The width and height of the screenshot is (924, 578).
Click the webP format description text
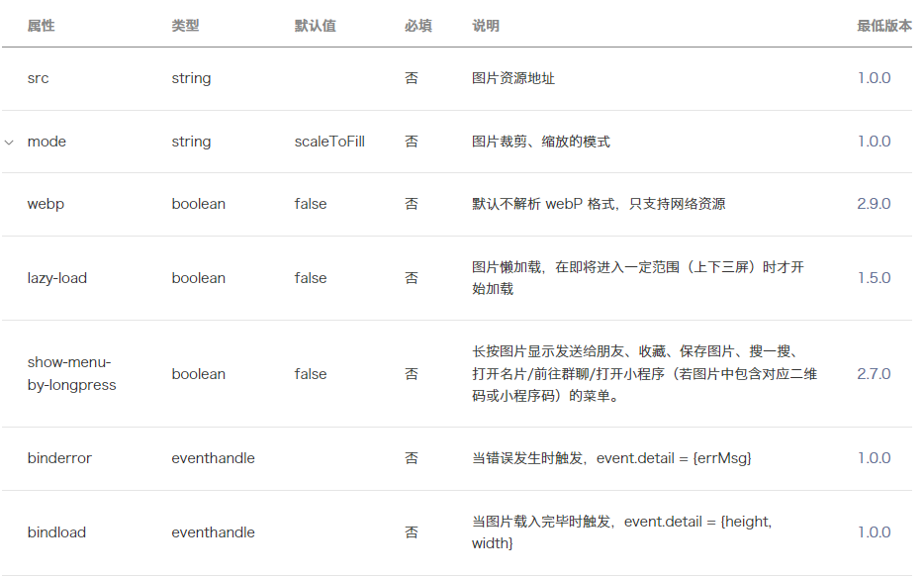599,204
